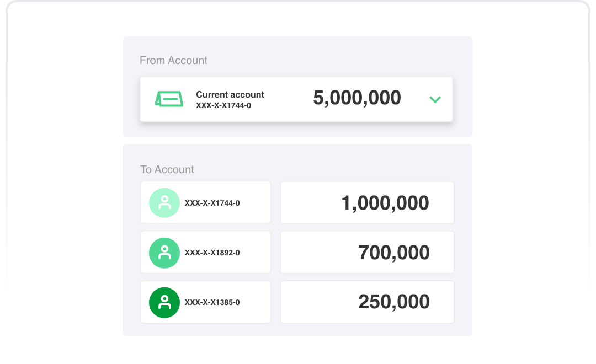Image resolution: width=596 pixels, height=364 pixels.
Task: Edit the 1,000,000 amount field
Action: [367, 202]
